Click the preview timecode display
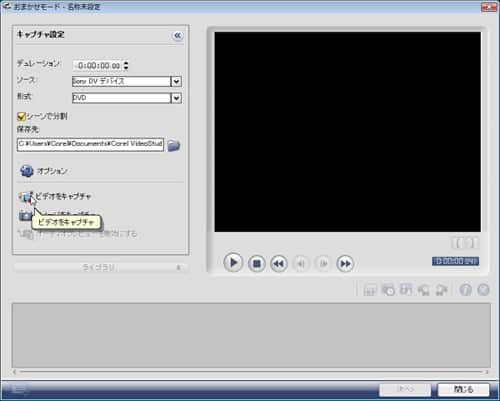This screenshot has height=401, width=500. click(x=455, y=261)
